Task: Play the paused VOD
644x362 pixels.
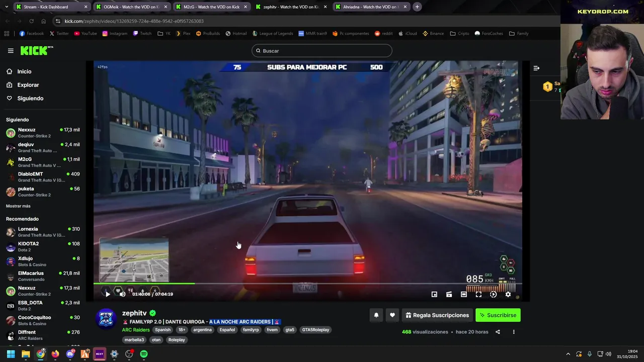Action: pos(107,294)
